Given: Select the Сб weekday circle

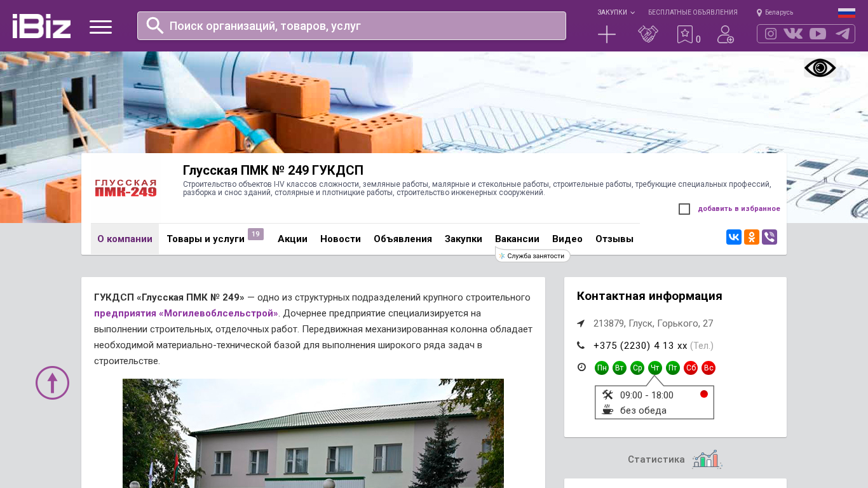Looking at the screenshot, I should pyautogui.click(x=691, y=368).
